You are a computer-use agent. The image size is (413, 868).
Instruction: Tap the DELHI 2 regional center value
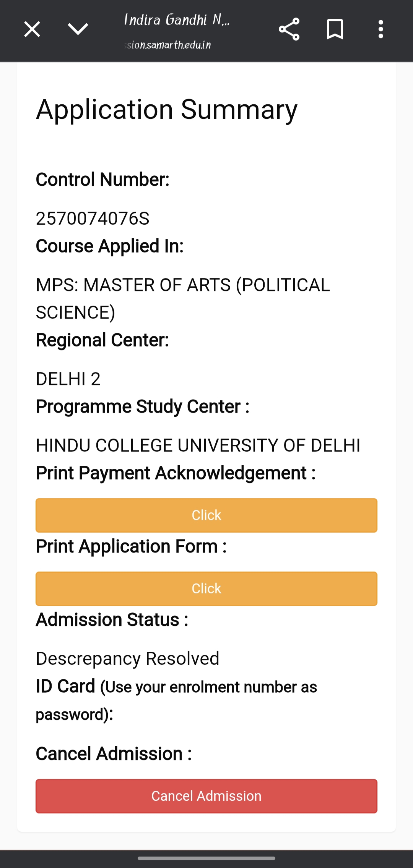pyautogui.click(x=68, y=379)
